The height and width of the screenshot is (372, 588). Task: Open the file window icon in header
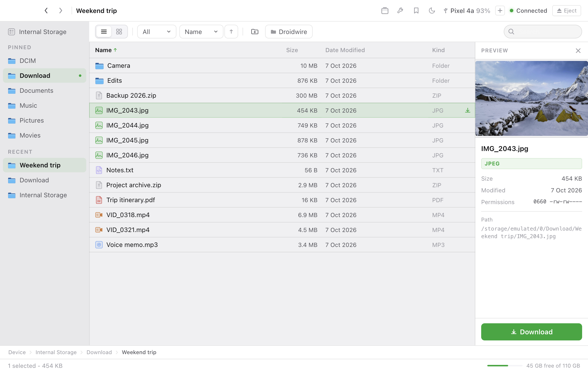[x=385, y=11]
